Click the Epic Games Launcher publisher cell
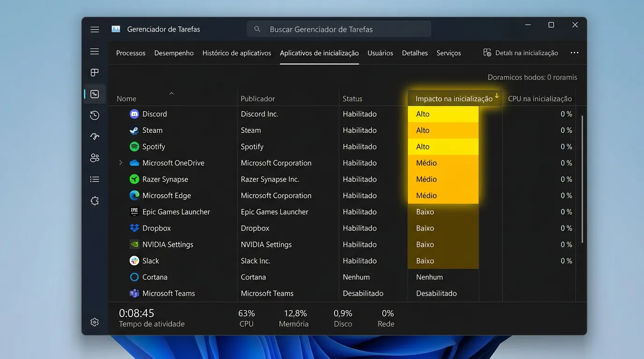This screenshot has width=644, height=359. click(x=275, y=212)
